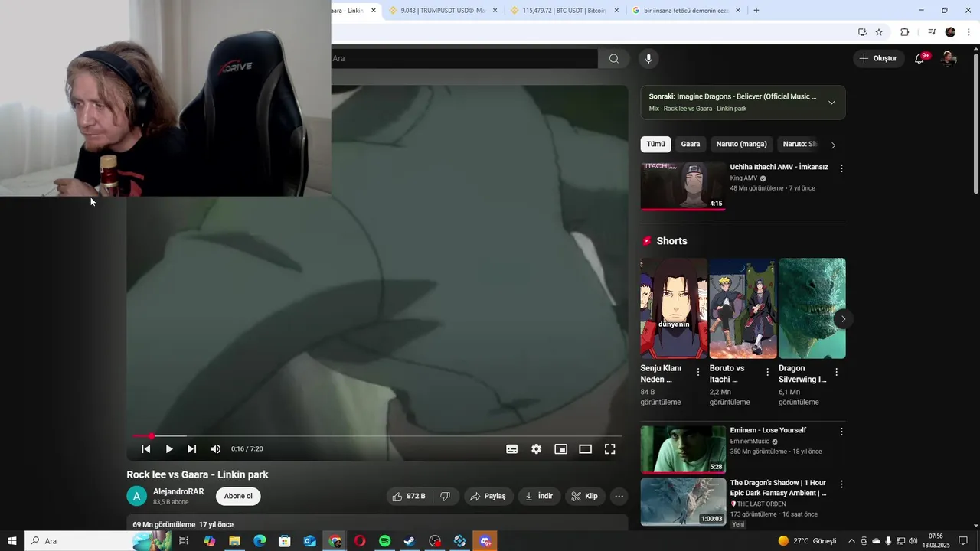Viewport: 980px width, 551px height.
Task: Run search with the magnifier button
Action: point(614,58)
